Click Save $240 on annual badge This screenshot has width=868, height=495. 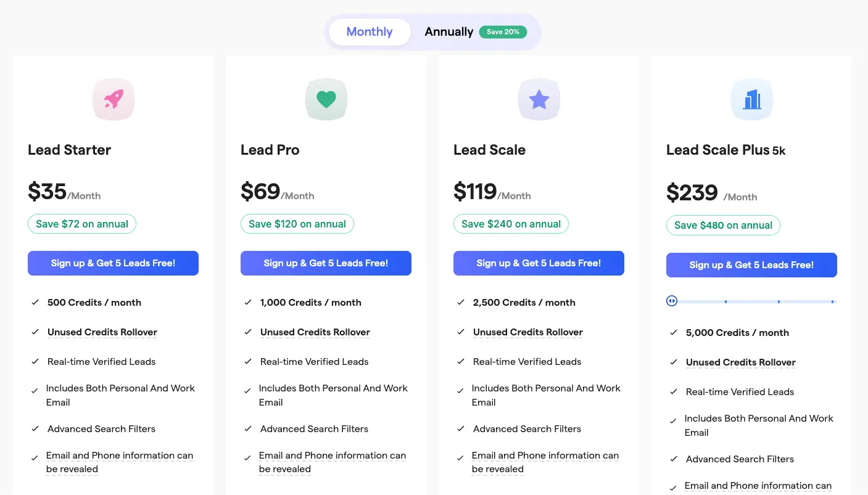click(x=511, y=224)
